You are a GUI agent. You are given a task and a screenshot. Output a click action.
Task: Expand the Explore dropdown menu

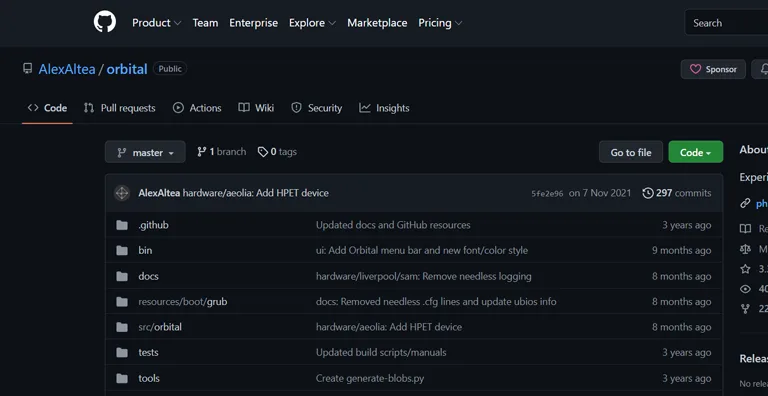tap(312, 23)
